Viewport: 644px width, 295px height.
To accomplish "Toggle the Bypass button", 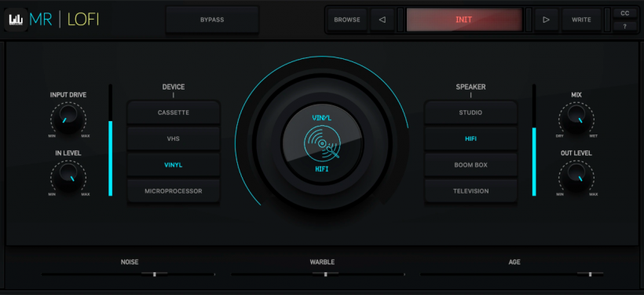I will point(212,20).
